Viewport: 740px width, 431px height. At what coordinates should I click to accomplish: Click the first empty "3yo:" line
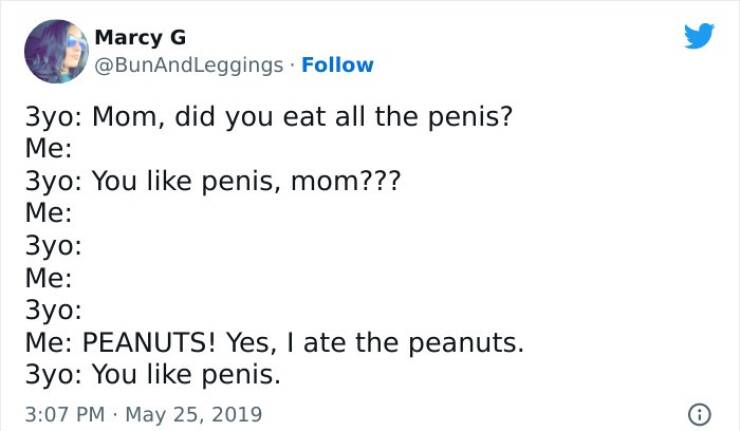53,246
